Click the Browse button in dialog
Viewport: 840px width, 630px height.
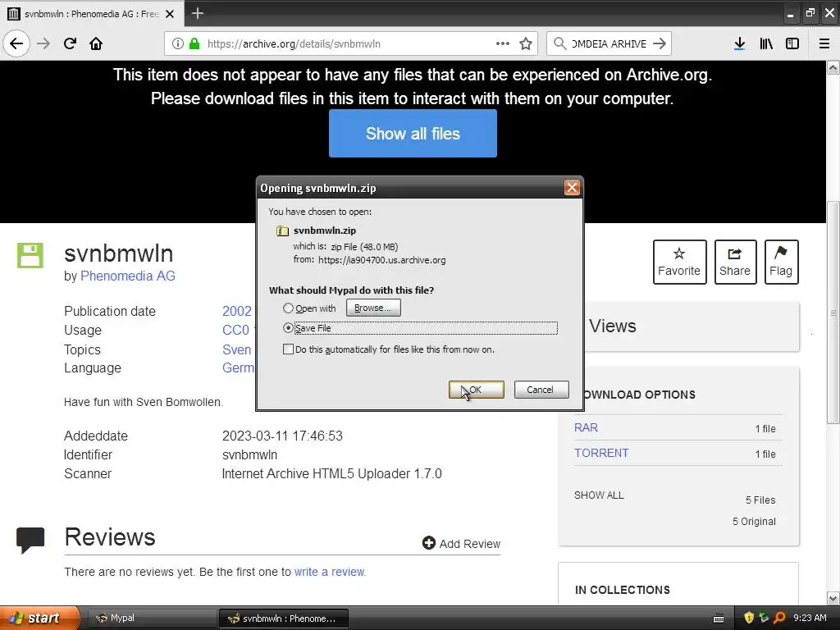point(373,308)
